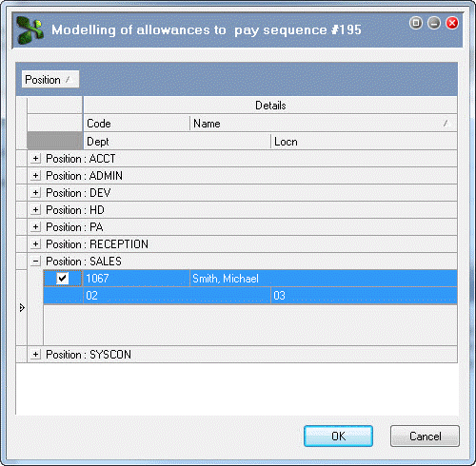Collapse the Position : SALES group
Screen dimensions: 476x466
(36, 262)
